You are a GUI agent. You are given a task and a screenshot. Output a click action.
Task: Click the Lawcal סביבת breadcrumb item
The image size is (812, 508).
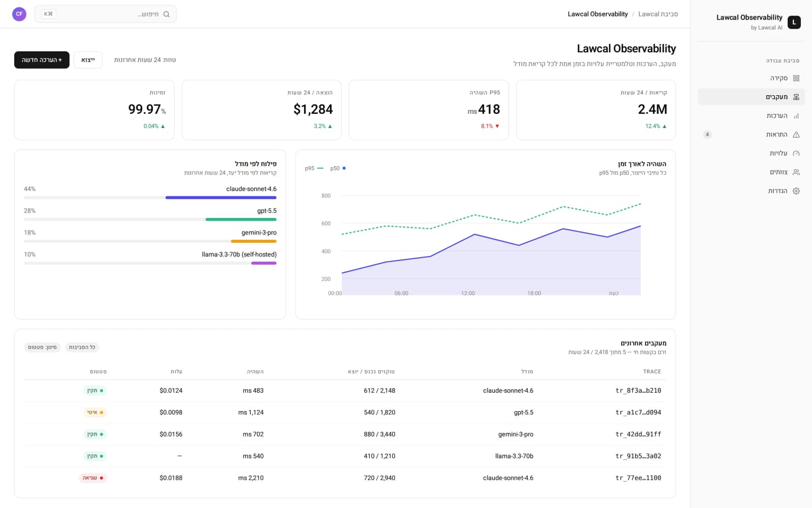coord(658,14)
